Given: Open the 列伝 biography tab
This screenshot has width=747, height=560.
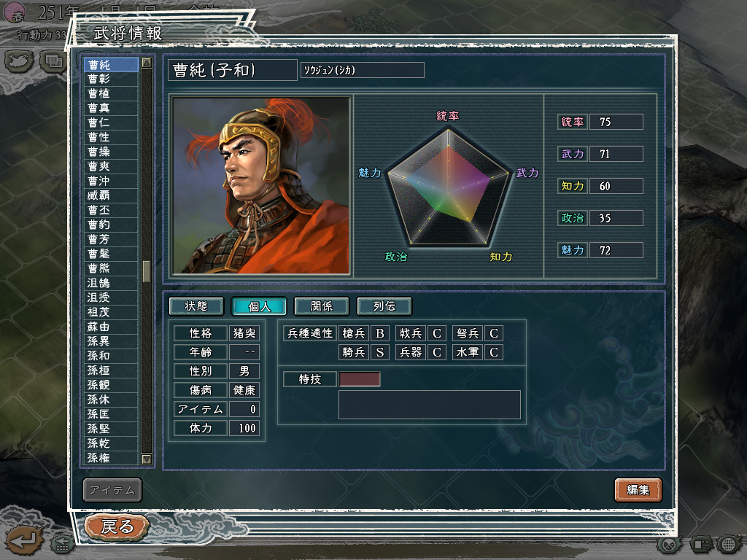Looking at the screenshot, I should click(x=384, y=306).
